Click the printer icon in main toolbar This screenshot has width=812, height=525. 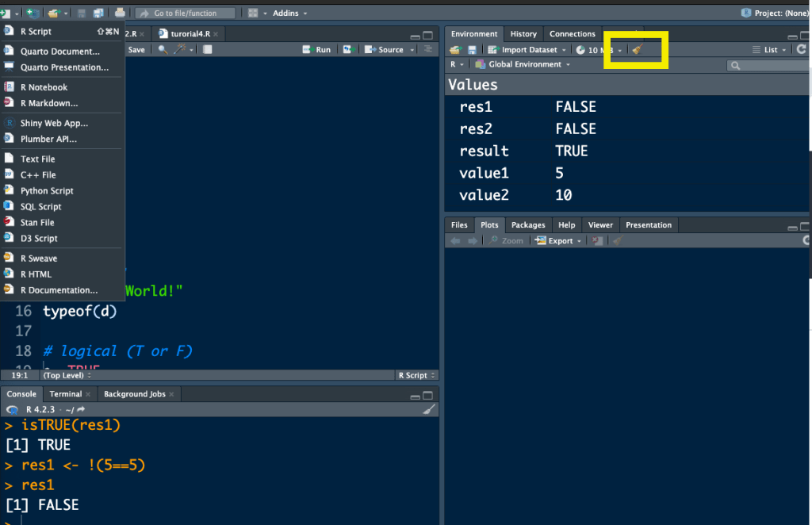coord(120,13)
